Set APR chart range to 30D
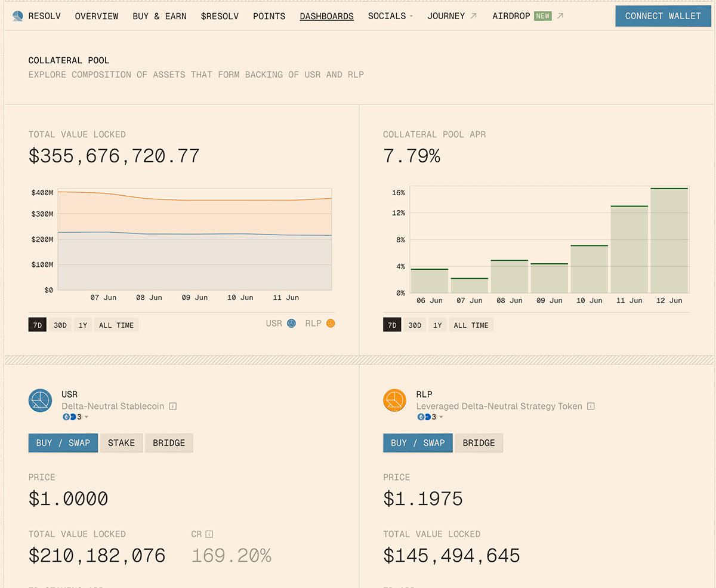 [x=415, y=325]
